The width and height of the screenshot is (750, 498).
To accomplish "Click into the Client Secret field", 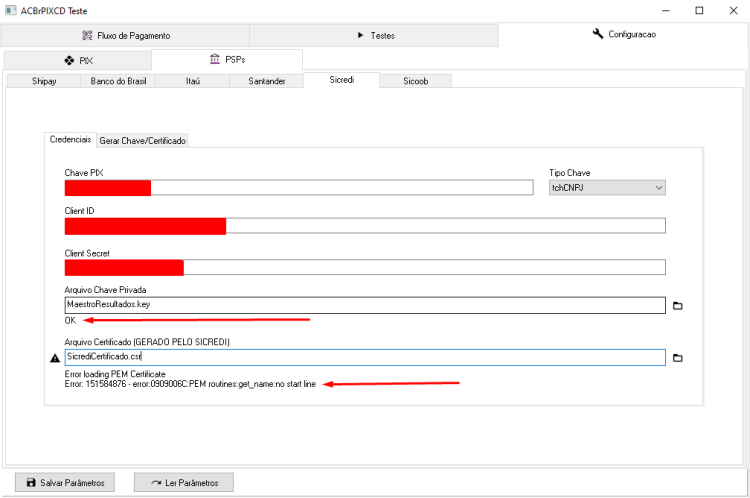I will coord(365,267).
